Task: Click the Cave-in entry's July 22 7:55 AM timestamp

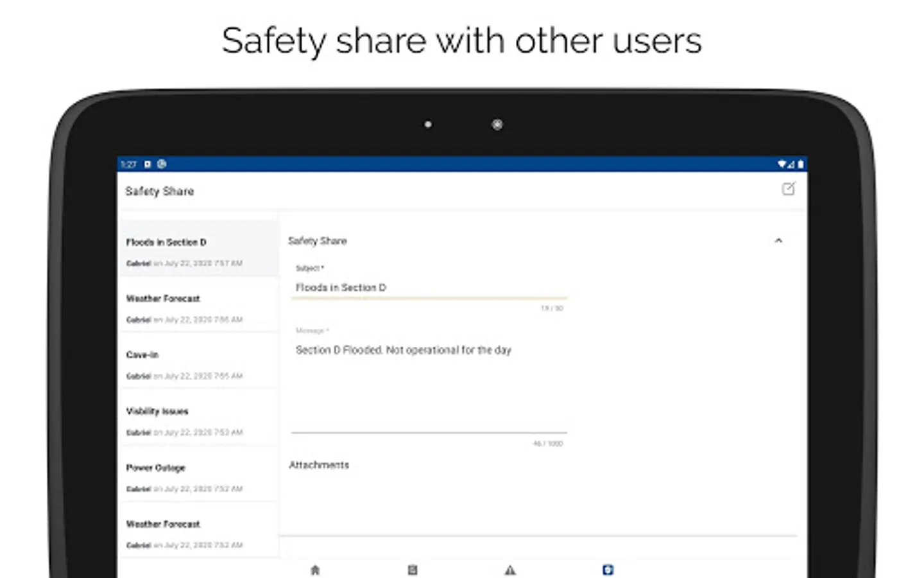Action: point(198,376)
